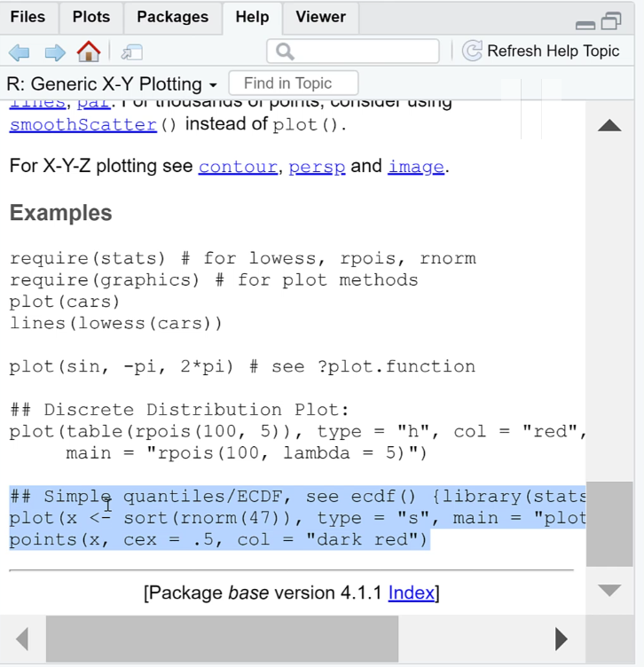Click the 'plot(x <- sort(rnorm(47))' line

[298, 518]
